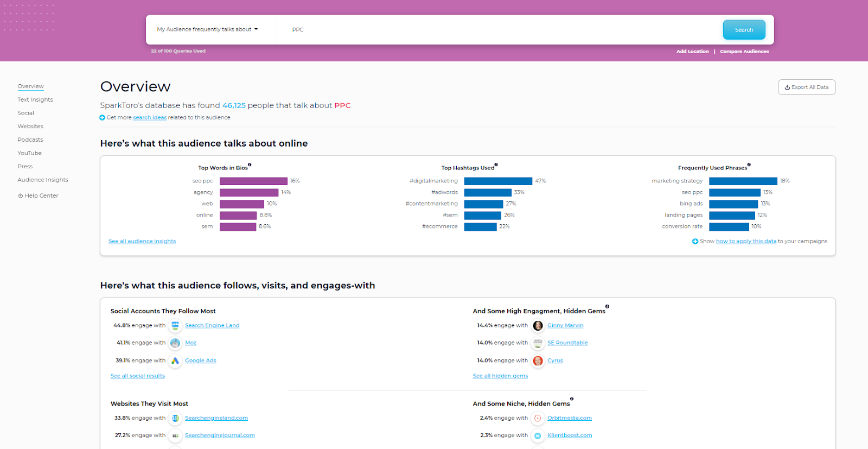The width and height of the screenshot is (868, 449).
Task: Open the Overview section in sidebar
Action: point(30,86)
